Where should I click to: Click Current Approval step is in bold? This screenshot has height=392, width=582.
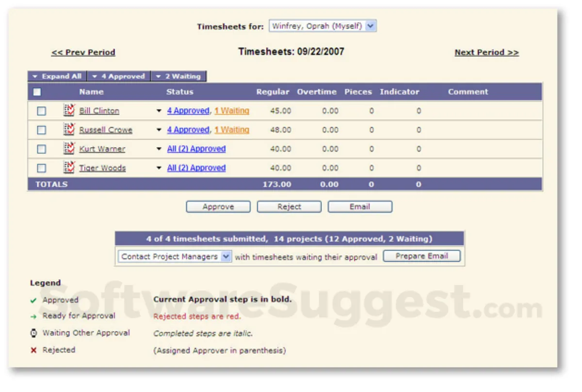(x=223, y=299)
